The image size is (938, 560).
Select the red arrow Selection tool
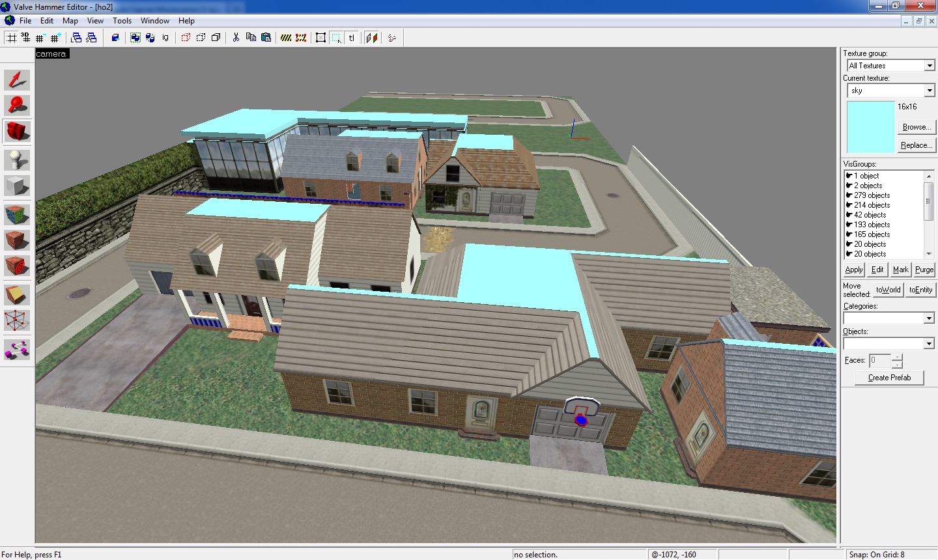(17, 80)
